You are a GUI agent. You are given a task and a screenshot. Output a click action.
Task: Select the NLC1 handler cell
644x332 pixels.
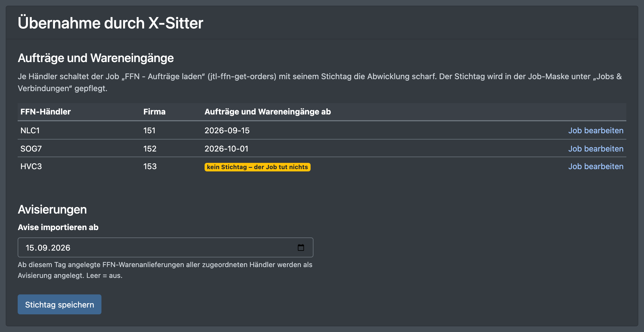point(30,130)
